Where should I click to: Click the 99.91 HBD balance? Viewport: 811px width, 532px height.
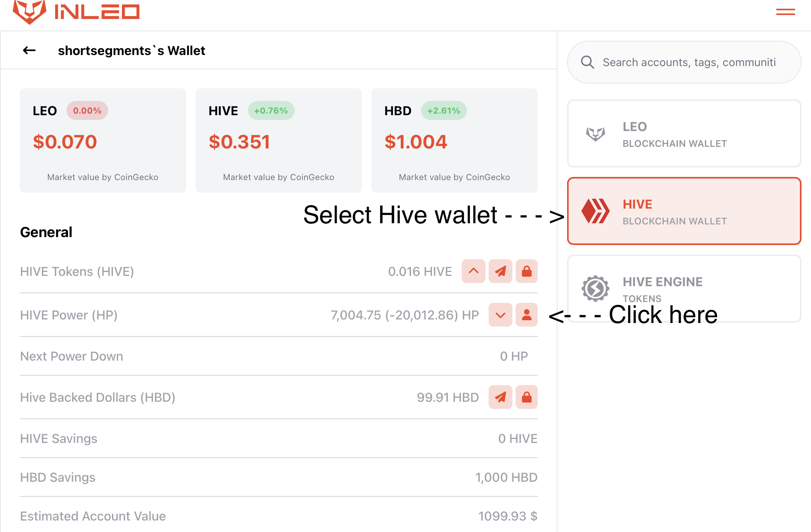448,397
